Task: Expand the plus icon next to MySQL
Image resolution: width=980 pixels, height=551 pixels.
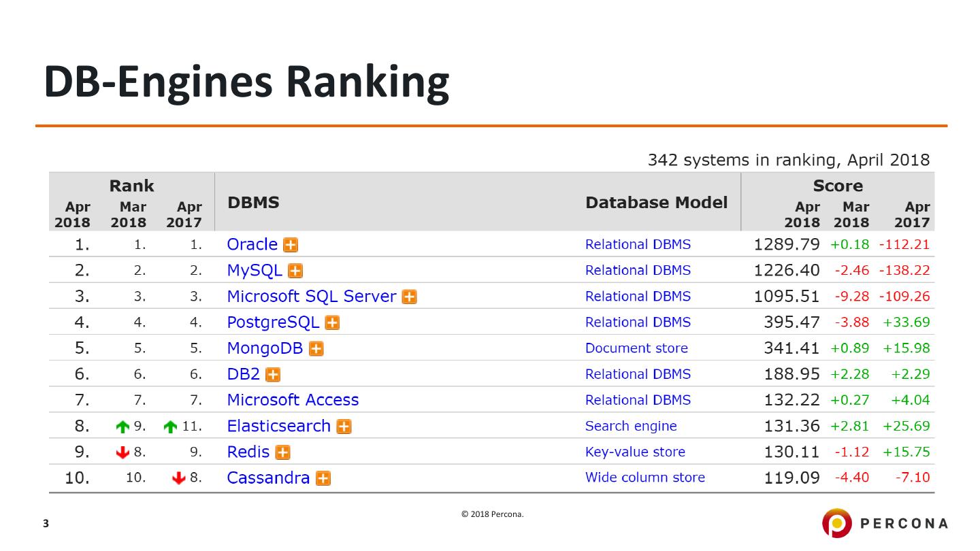Action: point(295,271)
